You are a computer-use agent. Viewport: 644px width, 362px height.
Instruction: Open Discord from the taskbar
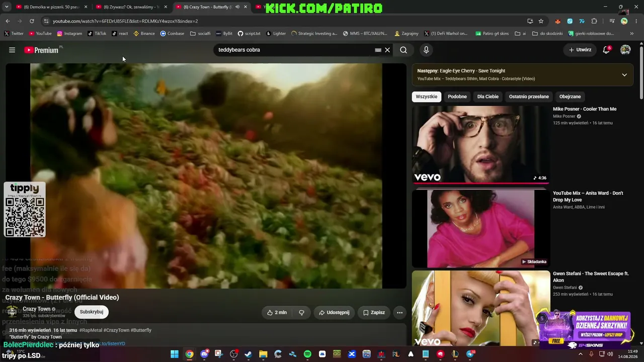[204, 354]
